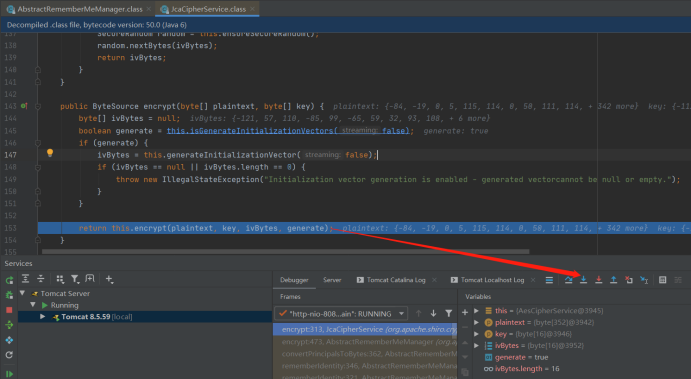Click the Rerun server icon in Services sidebar

click(x=9, y=280)
